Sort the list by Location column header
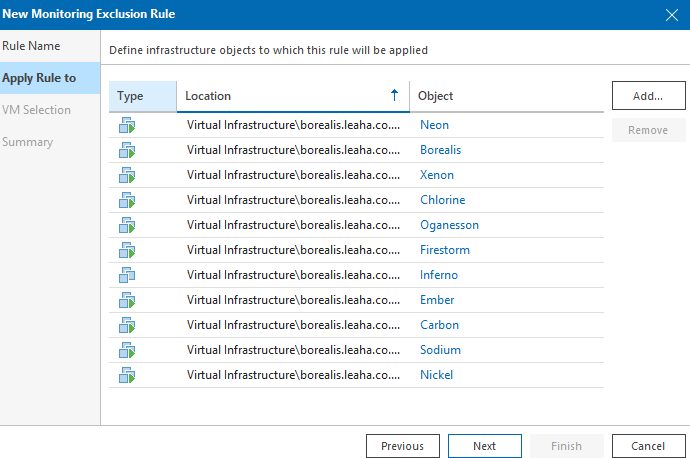 293,96
